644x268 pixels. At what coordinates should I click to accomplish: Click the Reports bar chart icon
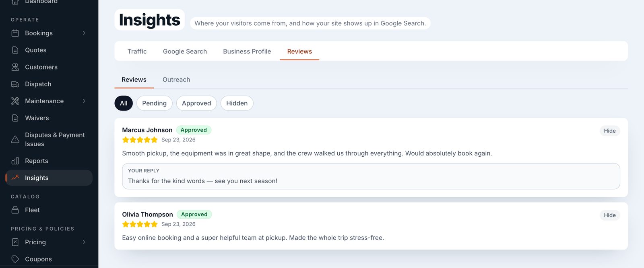pyautogui.click(x=15, y=161)
